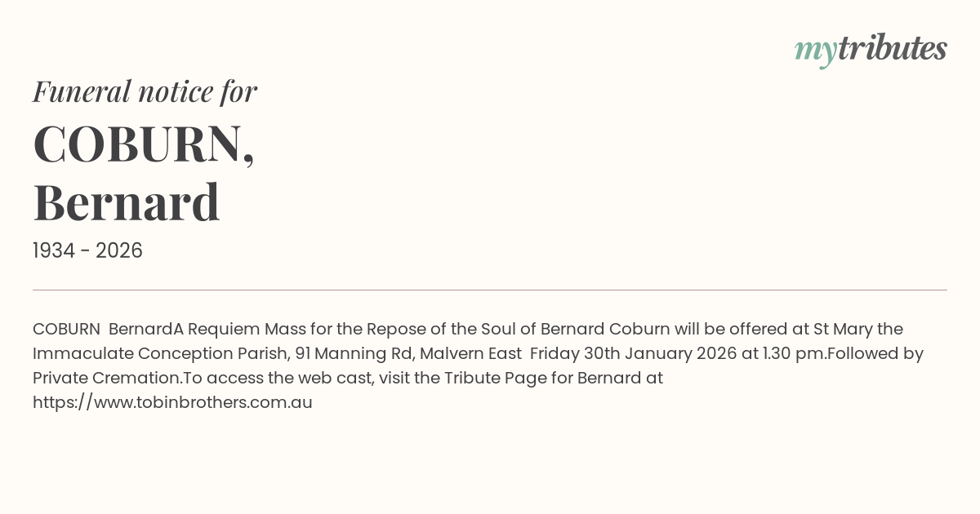
Task: Click the "Private Cremation" text
Action: click(105, 378)
